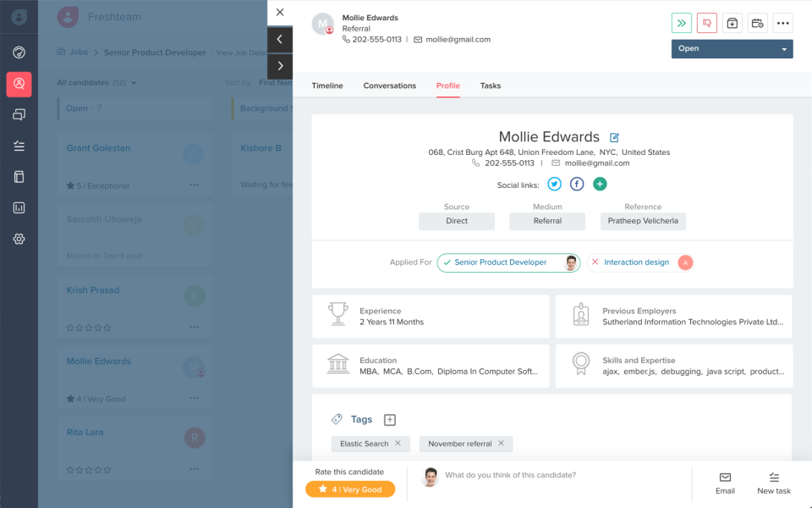Open the Experience card

coord(431,316)
